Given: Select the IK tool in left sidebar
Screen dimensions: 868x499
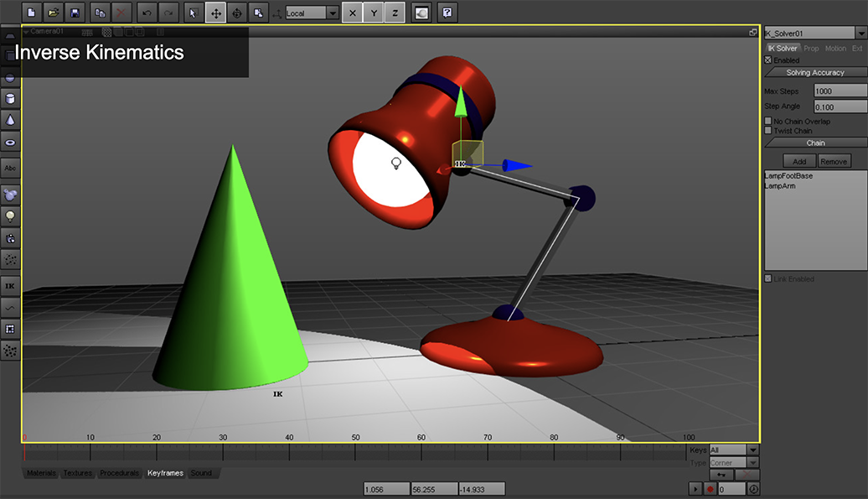Looking at the screenshot, I should point(10,286).
